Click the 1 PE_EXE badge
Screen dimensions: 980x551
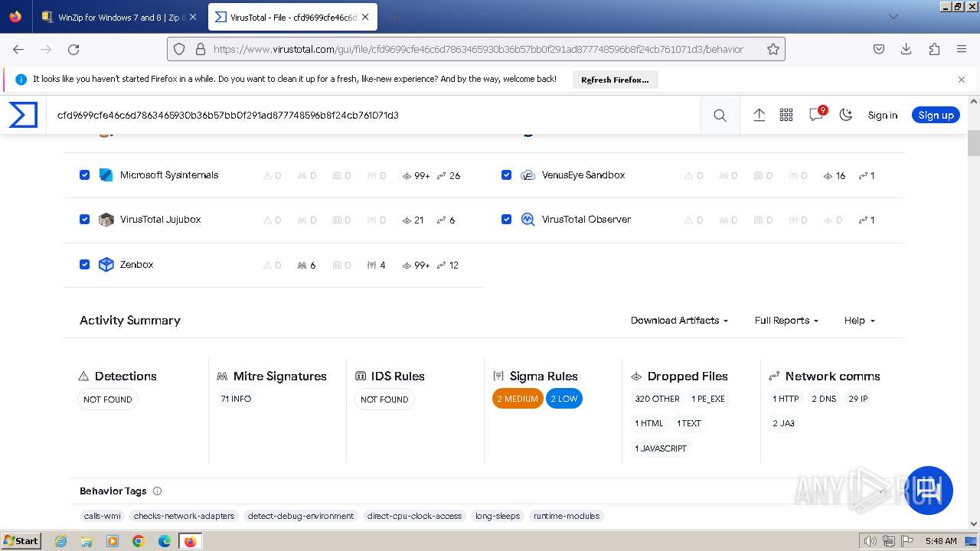pos(708,399)
